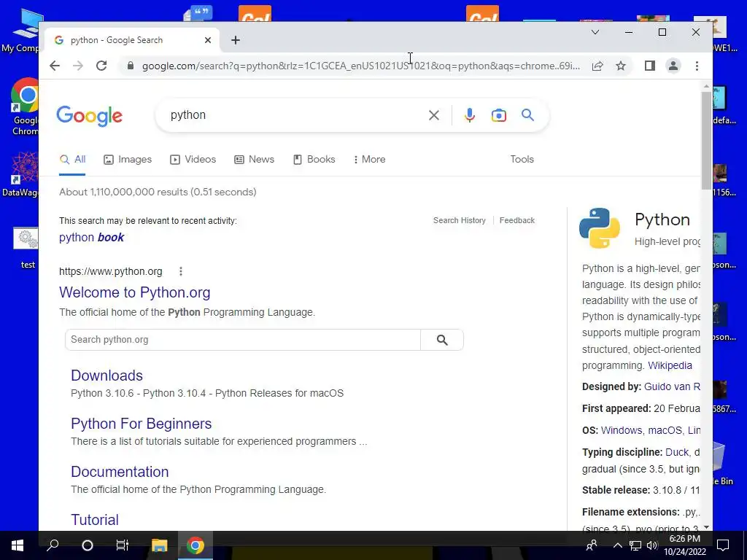Click the macOS link in panel
Viewport: 747px width, 560px height.
coord(665,430)
